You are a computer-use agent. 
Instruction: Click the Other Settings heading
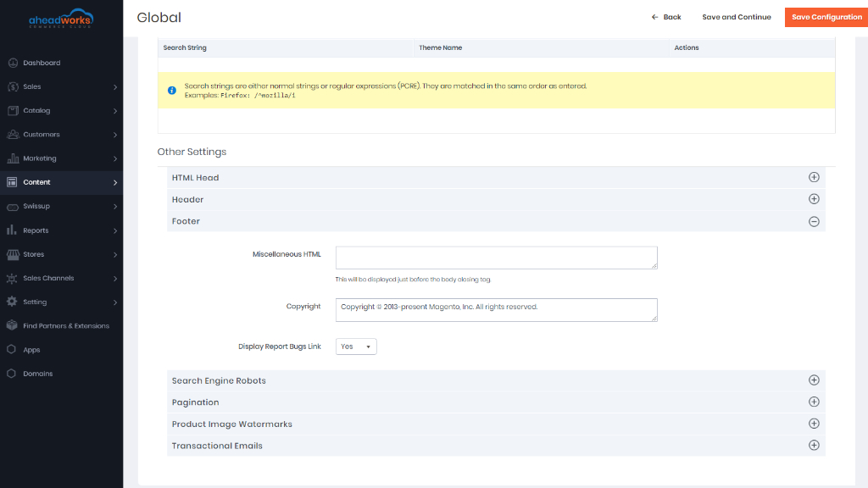(x=192, y=152)
